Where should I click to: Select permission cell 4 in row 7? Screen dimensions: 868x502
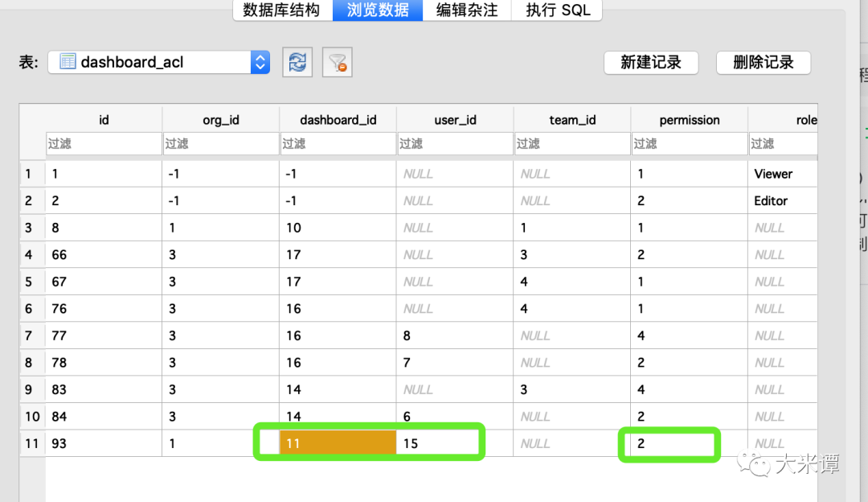[x=690, y=335]
